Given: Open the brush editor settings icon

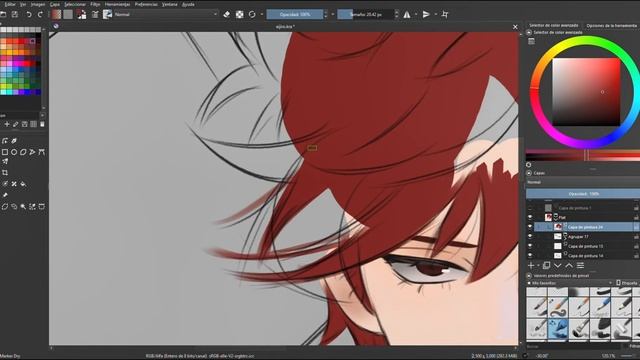Looking at the screenshot, I should pyautogui.click(x=95, y=15).
